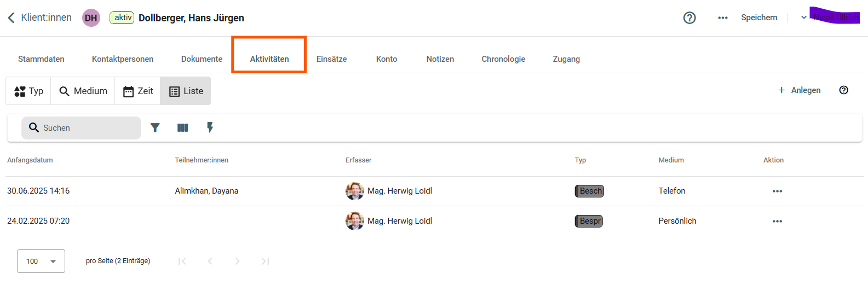868x291 pixels.
Task: Open the column chooser icon
Action: [183, 127]
